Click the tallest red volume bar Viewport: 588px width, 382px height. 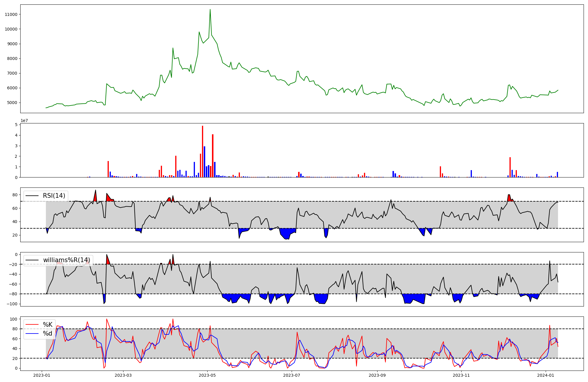pyautogui.click(x=203, y=151)
